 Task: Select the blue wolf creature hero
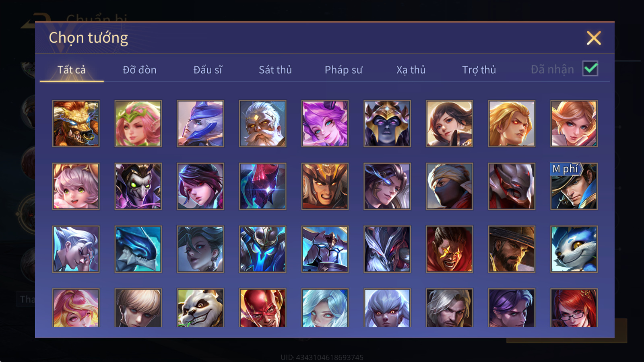574,249
